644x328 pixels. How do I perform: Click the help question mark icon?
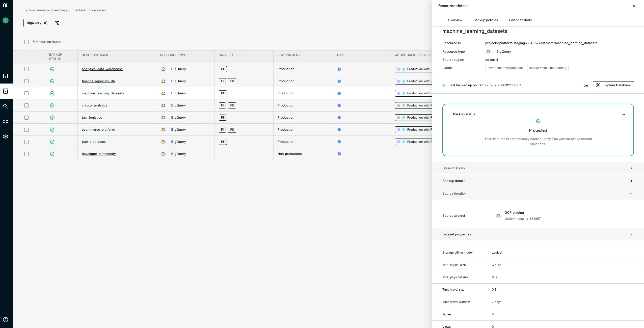[6, 320]
